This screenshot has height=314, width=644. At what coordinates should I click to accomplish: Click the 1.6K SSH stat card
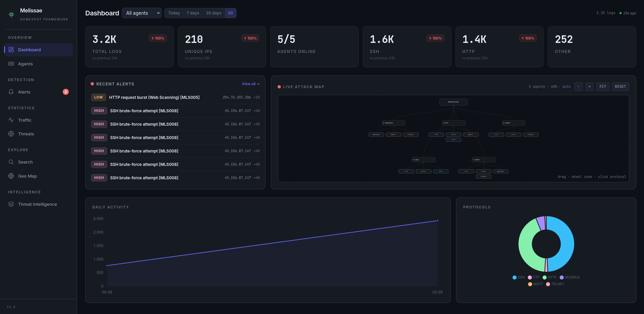point(407,47)
